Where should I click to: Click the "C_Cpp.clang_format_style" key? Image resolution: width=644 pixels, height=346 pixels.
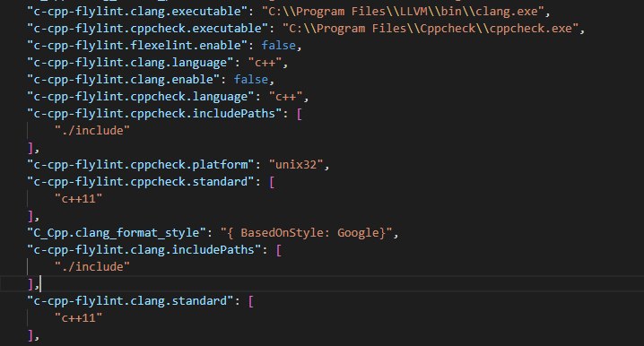[x=117, y=233]
